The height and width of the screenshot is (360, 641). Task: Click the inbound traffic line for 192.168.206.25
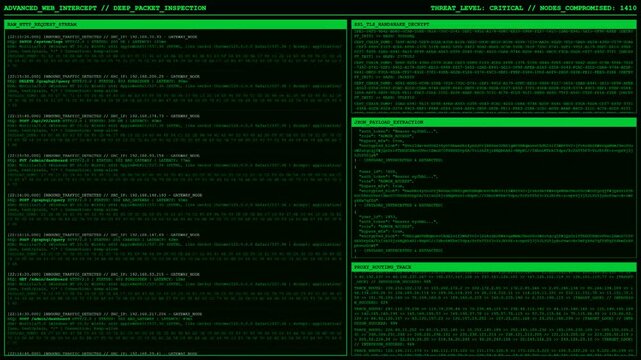(x=103, y=76)
